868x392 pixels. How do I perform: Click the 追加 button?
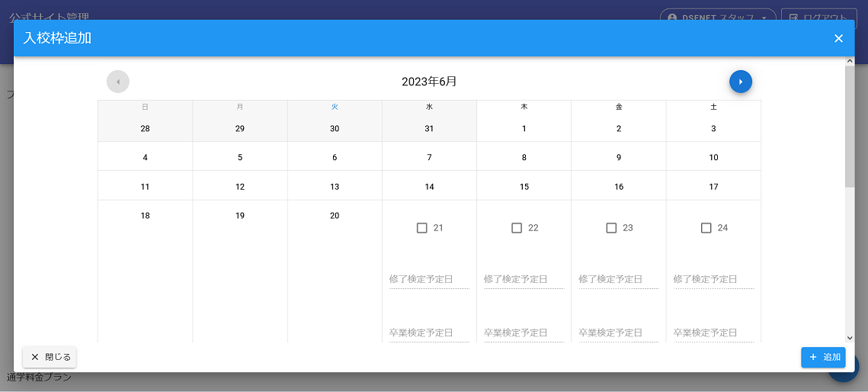(823, 357)
